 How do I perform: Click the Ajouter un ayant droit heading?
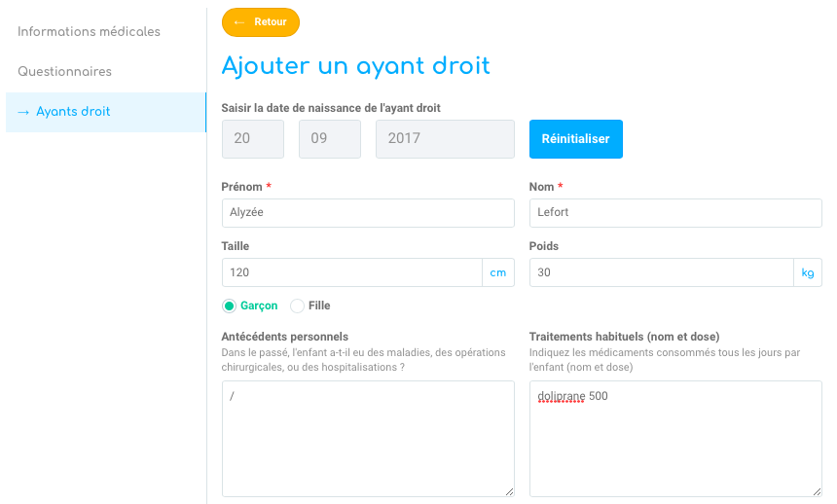[x=356, y=66]
